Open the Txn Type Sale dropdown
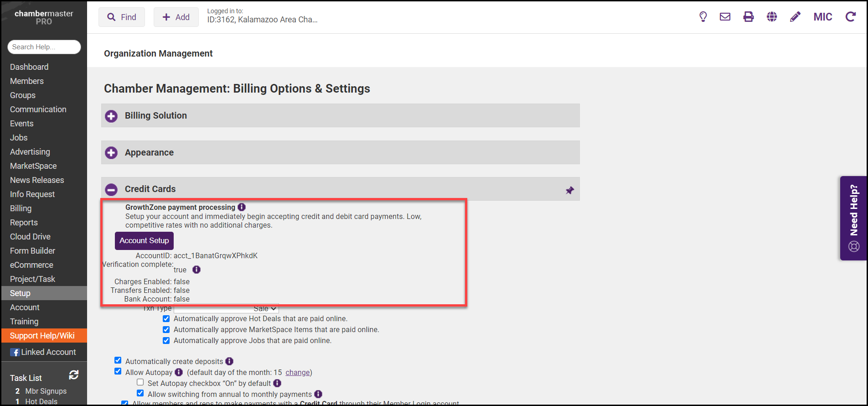This screenshot has height=406, width=868. point(226,308)
